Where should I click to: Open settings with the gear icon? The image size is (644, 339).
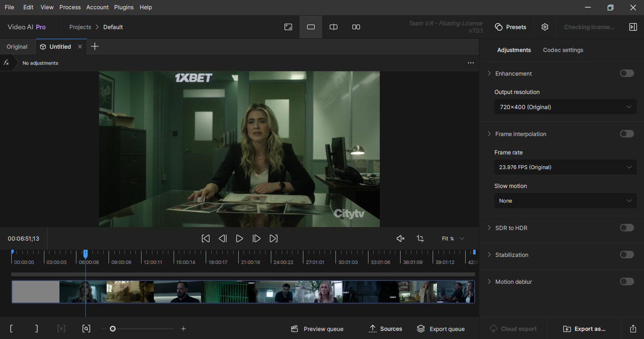point(545,27)
